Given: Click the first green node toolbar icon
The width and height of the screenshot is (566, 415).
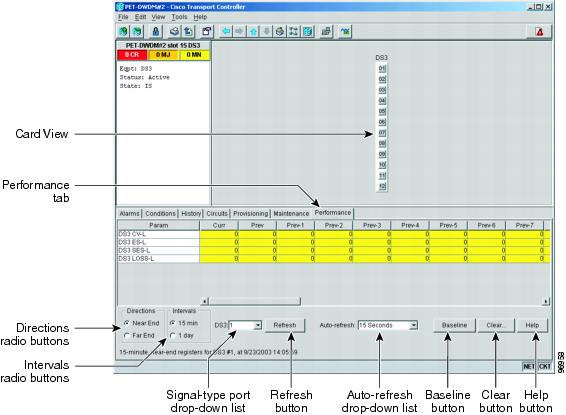Looking at the screenshot, I should (123, 31).
